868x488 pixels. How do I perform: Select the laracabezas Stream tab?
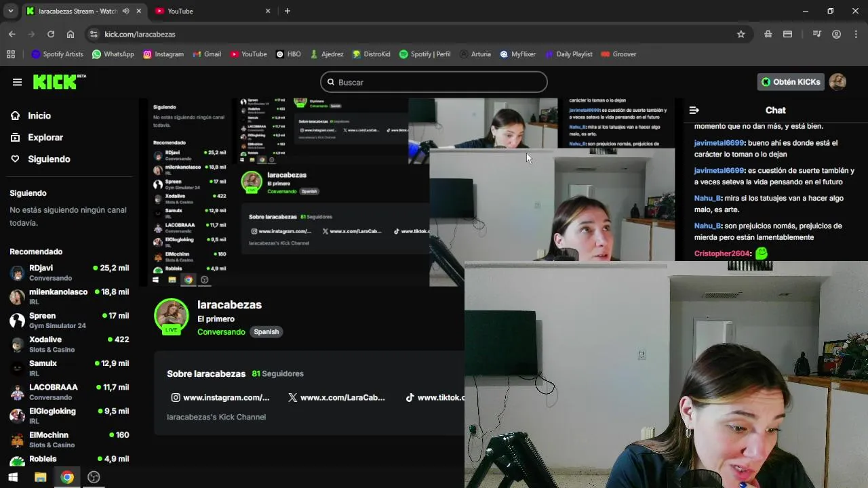84,11
